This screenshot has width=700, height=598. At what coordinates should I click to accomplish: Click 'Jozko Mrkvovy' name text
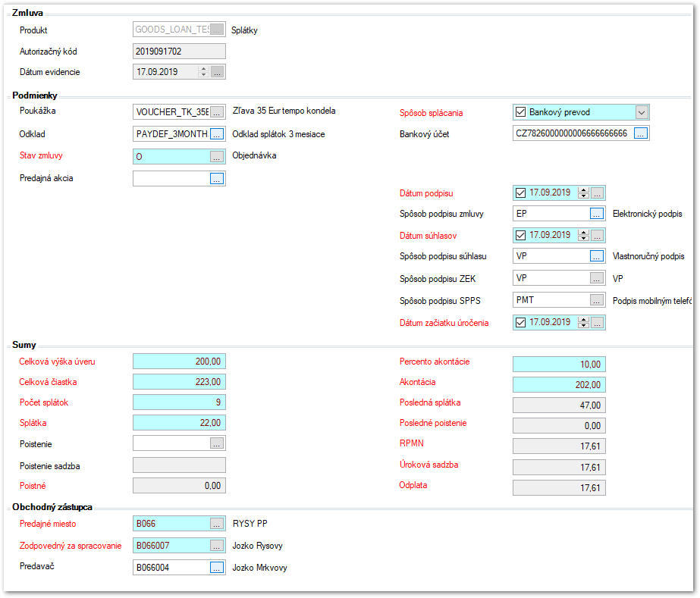click(260, 568)
